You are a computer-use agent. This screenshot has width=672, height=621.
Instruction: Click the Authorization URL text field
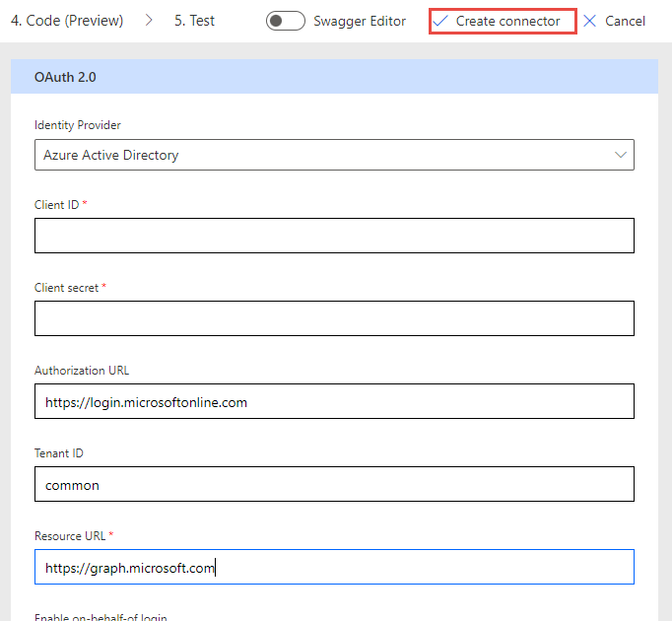[x=334, y=401]
